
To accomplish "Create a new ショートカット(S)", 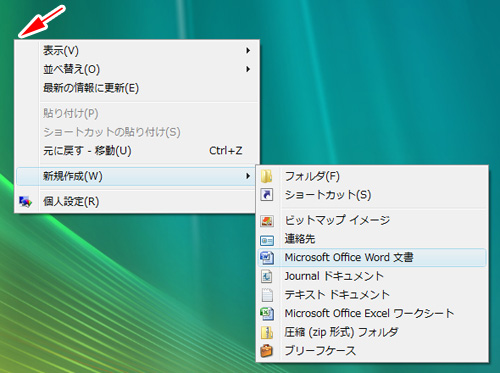I will pyautogui.click(x=372, y=195).
